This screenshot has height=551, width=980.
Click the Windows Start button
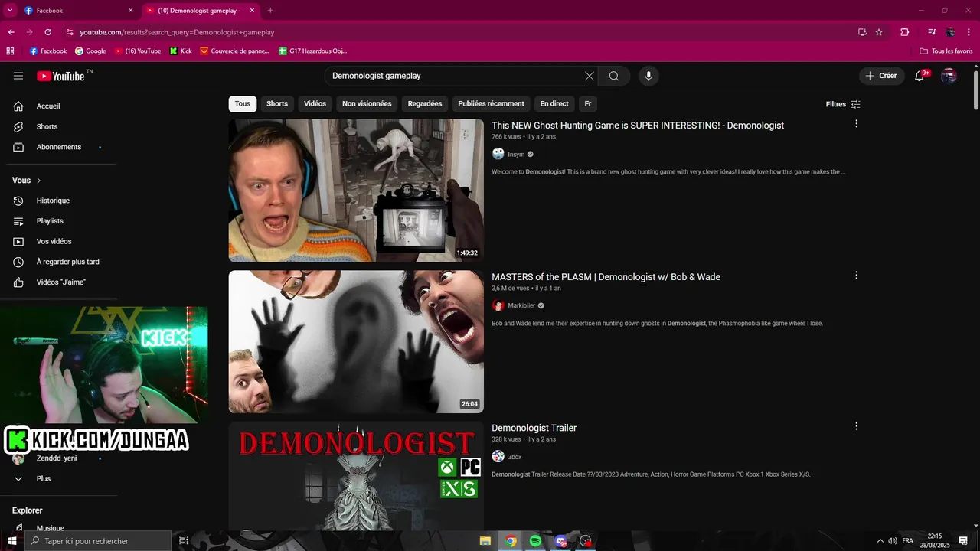[11, 541]
